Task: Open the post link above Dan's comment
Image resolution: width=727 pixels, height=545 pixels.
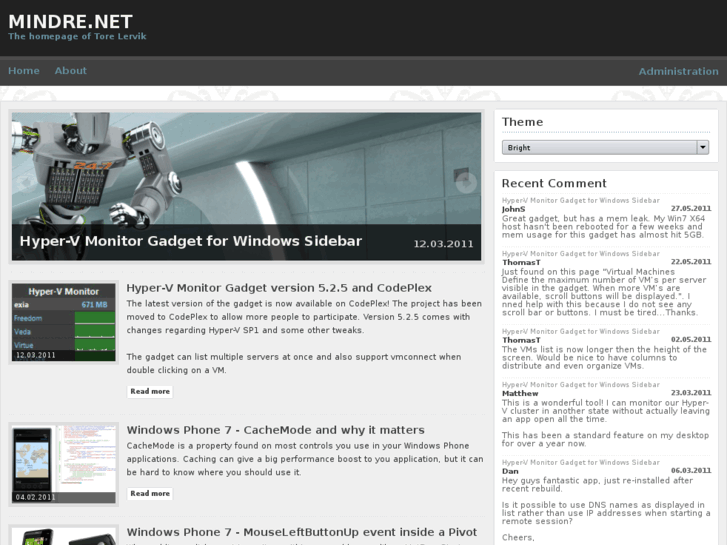Action: pos(580,462)
